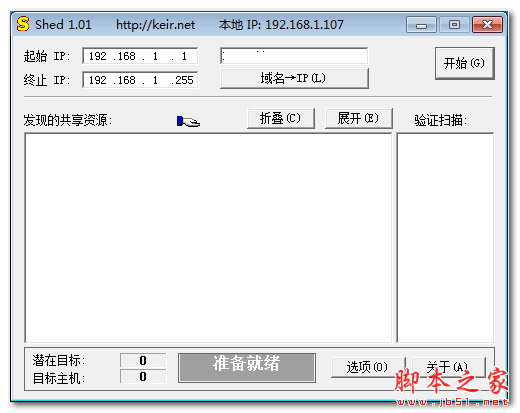Click the 验证扫描 label
This screenshot has width=520, height=413.
440,120
